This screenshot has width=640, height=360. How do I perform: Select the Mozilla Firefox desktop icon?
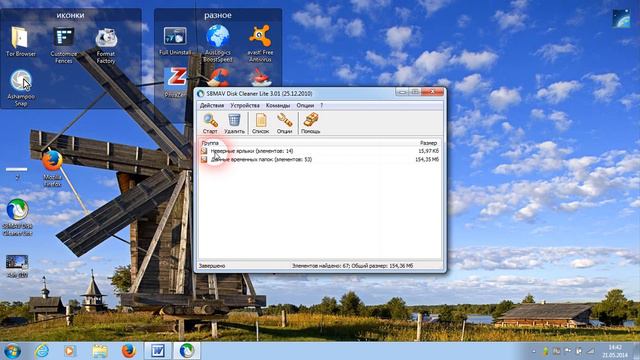pyautogui.click(x=52, y=168)
